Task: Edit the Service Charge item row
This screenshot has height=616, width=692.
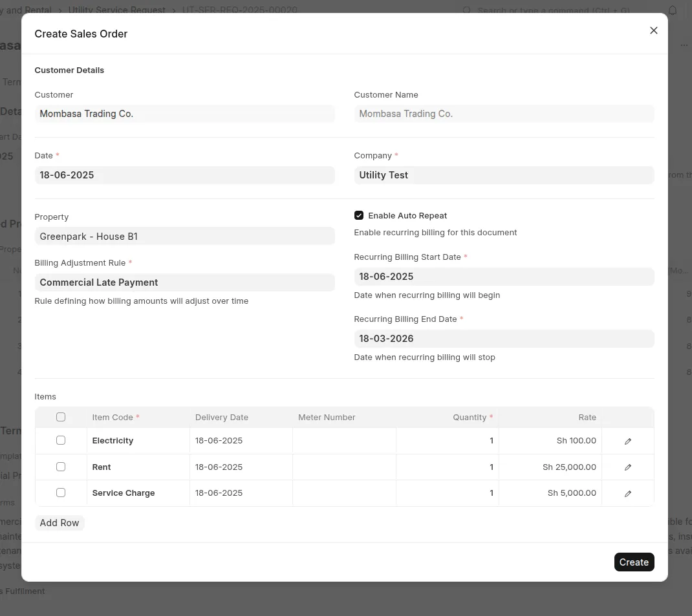Action: [627, 493]
